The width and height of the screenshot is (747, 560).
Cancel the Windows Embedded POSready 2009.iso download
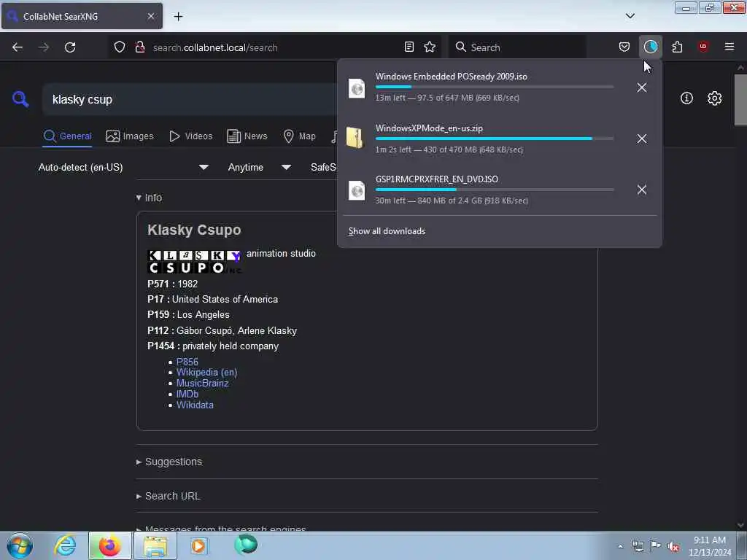(x=642, y=87)
